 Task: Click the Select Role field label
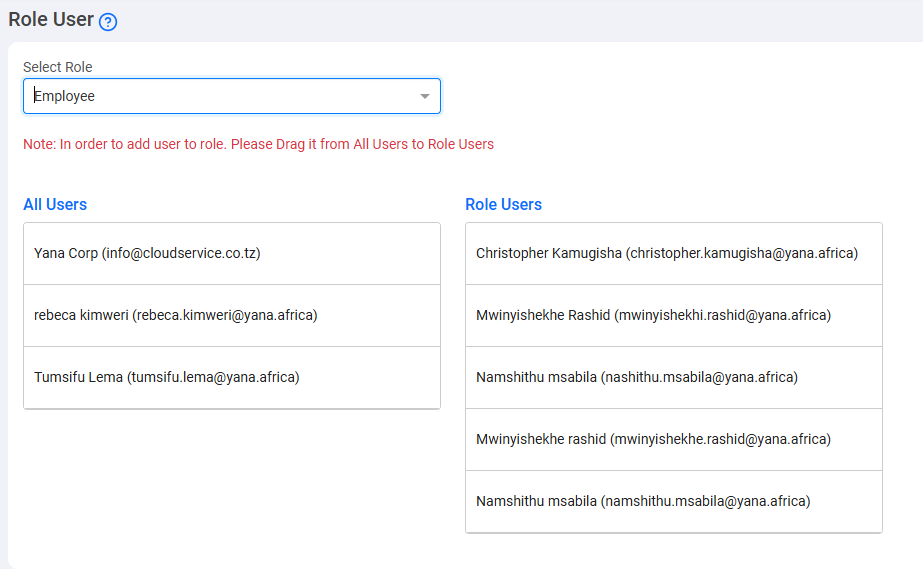(x=58, y=68)
